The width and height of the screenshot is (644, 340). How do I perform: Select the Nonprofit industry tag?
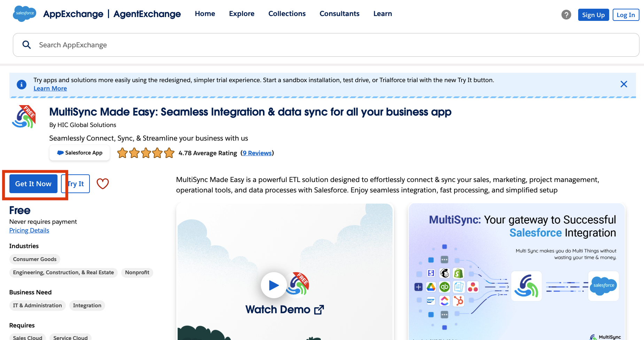[137, 272]
